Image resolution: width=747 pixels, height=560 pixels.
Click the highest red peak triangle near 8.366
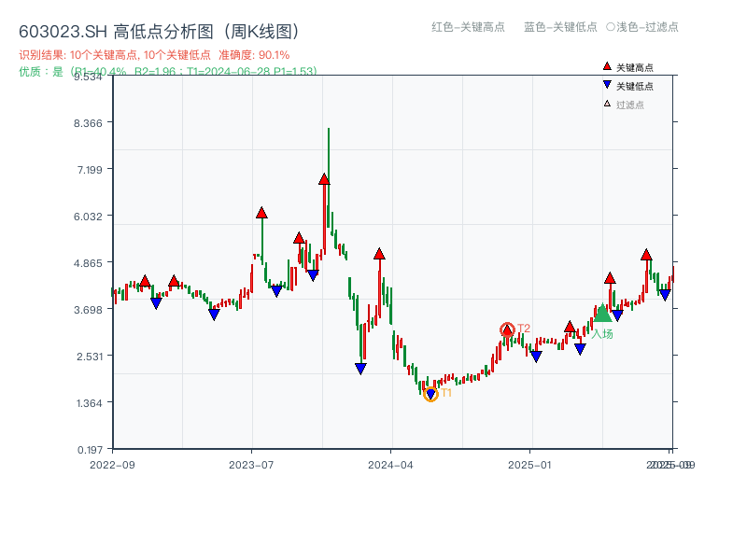click(324, 177)
